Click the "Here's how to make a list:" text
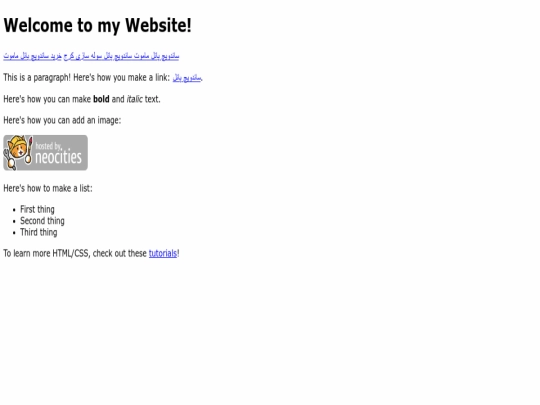 tap(48, 188)
